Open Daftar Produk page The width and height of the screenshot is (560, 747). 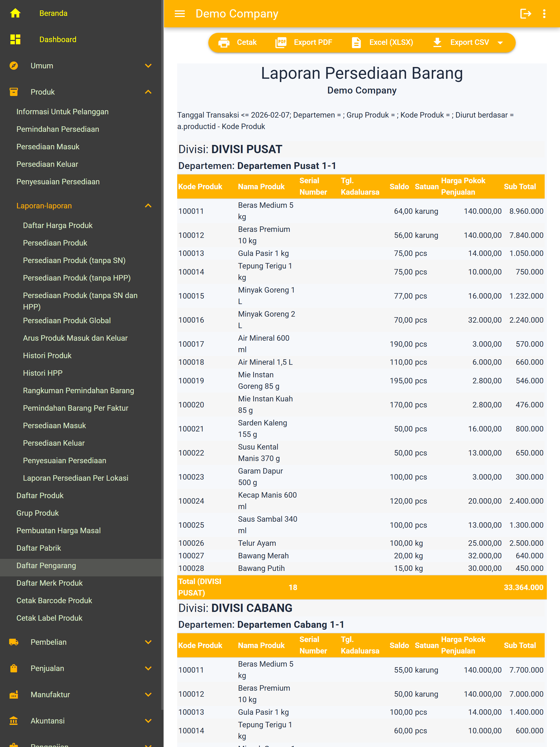(40, 496)
